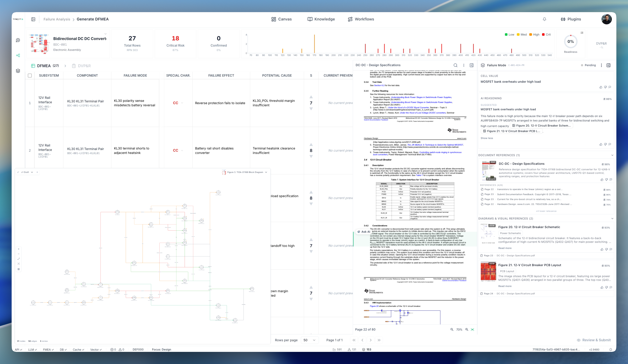
Task: Search within DC-DC Design Specifications document
Action: point(455,65)
